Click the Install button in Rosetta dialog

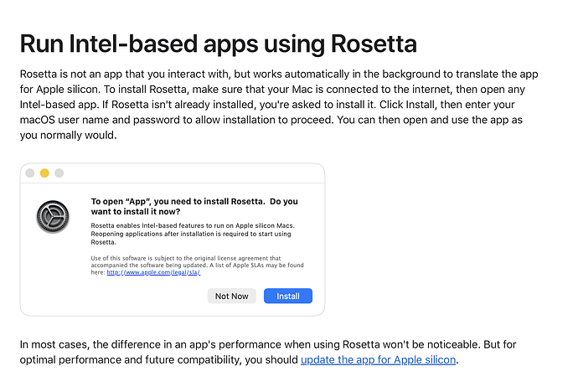pyautogui.click(x=288, y=296)
